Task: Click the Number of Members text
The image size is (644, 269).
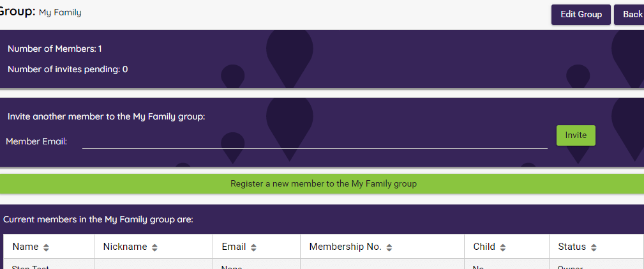Action: (55, 49)
